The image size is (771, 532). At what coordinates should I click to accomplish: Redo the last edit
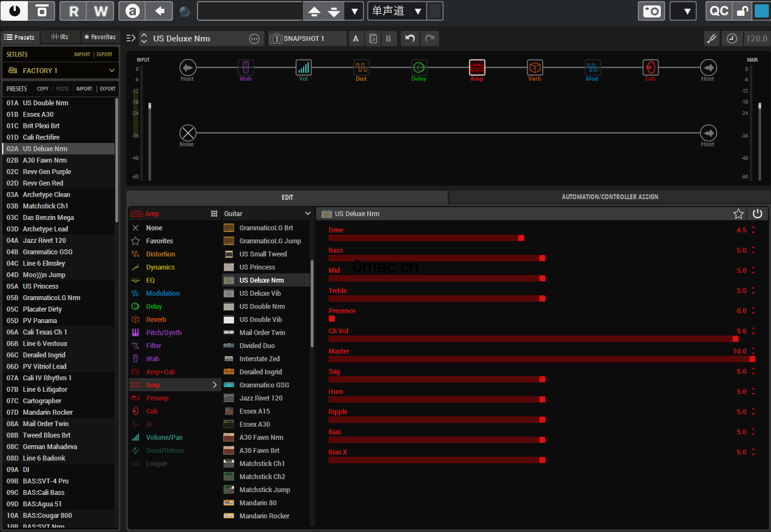click(430, 38)
